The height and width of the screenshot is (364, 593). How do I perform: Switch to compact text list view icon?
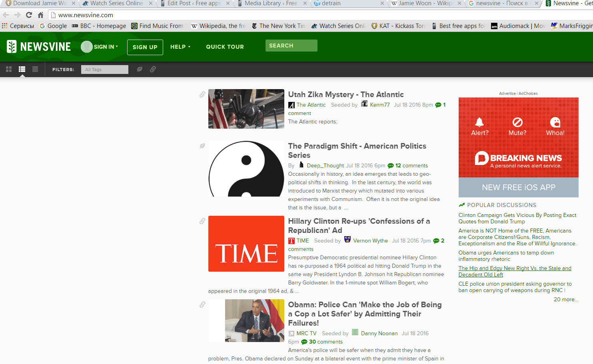pyautogui.click(x=35, y=70)
